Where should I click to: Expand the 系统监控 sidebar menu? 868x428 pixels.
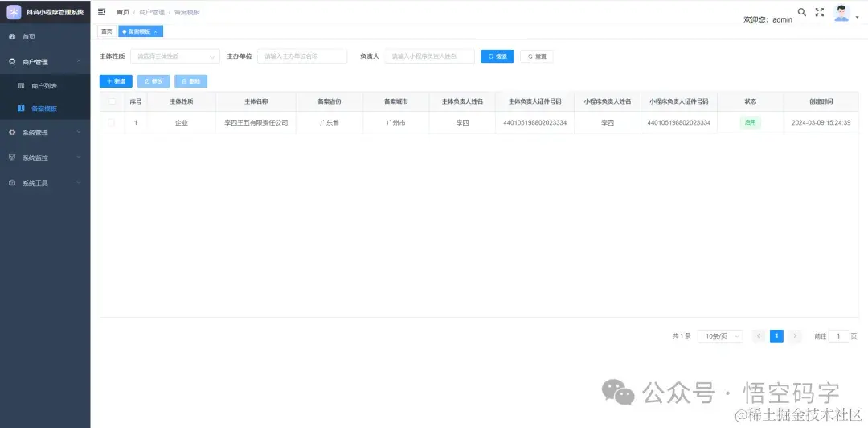coord(45,158)
